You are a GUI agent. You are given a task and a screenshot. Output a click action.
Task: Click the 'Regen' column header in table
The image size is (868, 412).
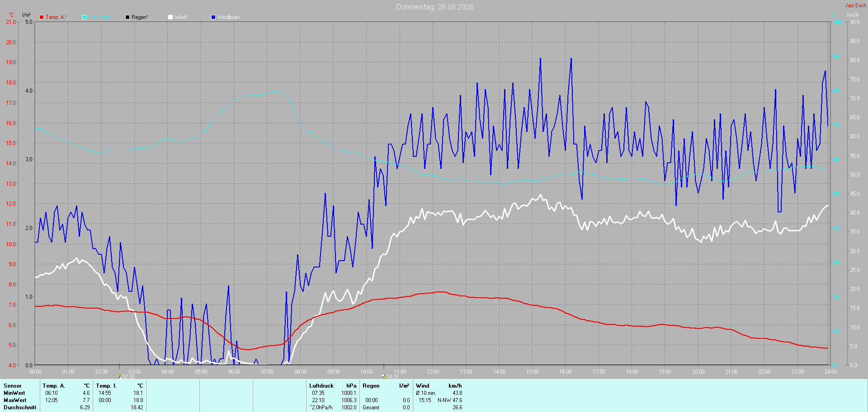pyautogui.click(x=371, y=386)
